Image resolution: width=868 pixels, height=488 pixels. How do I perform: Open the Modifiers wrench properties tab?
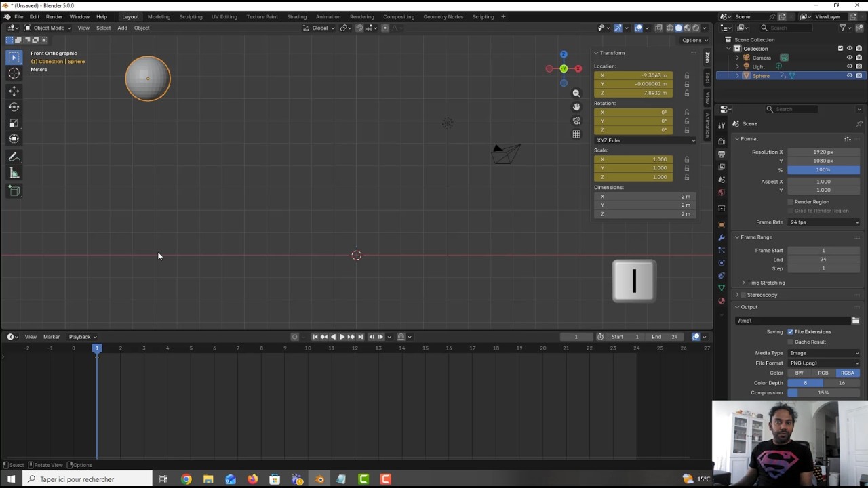722,237
